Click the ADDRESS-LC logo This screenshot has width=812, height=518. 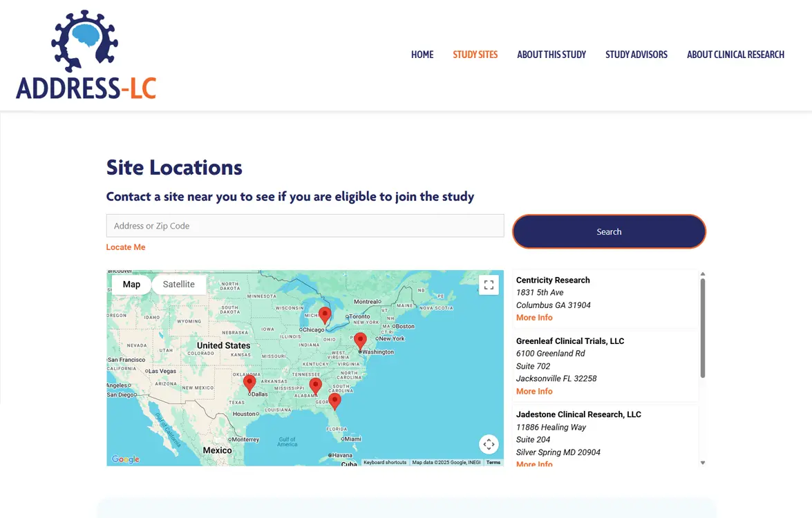click(86, 55)
